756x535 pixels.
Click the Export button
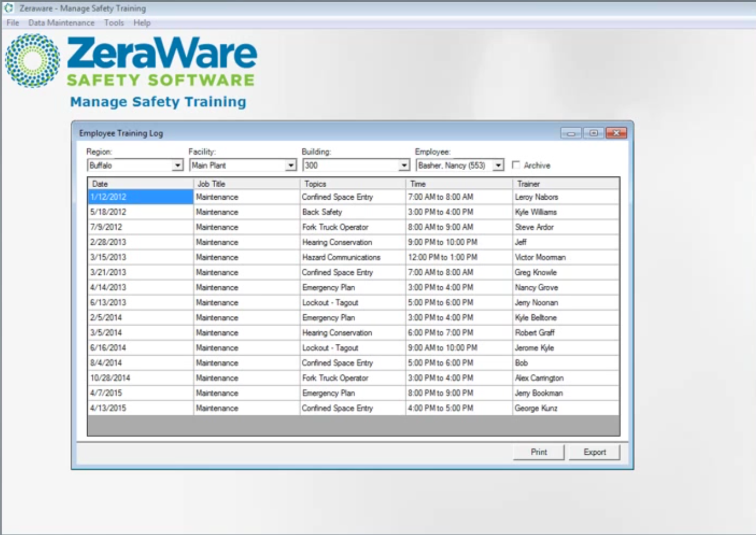pos(594,452)
